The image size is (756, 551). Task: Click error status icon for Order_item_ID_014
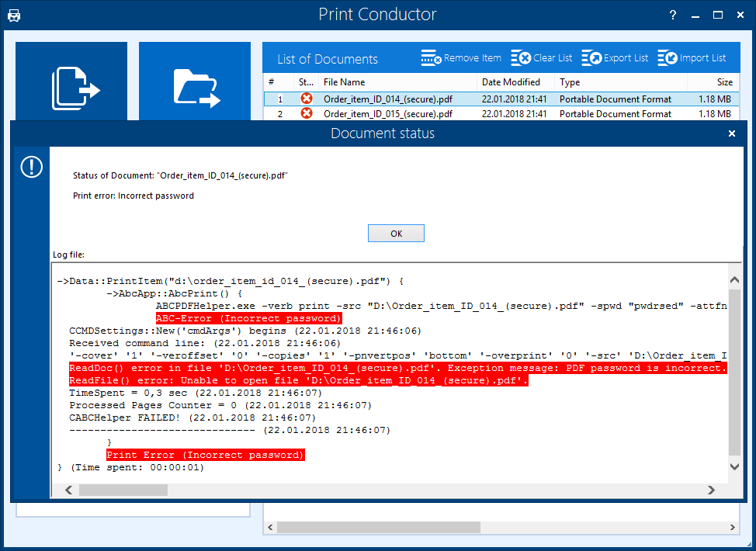pos(307,99)
